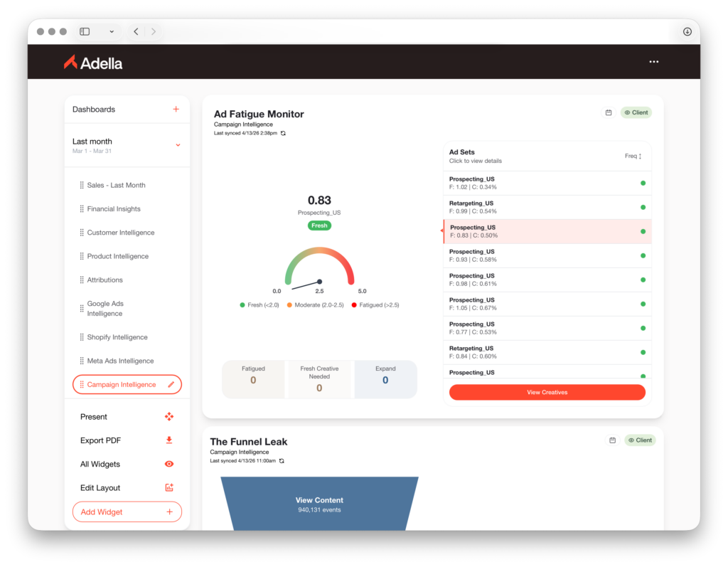Viewport: 728px width, 567px height.
Task: Open the Meta Ads Intelligence dashboard
Action: (x=120, y=361)
